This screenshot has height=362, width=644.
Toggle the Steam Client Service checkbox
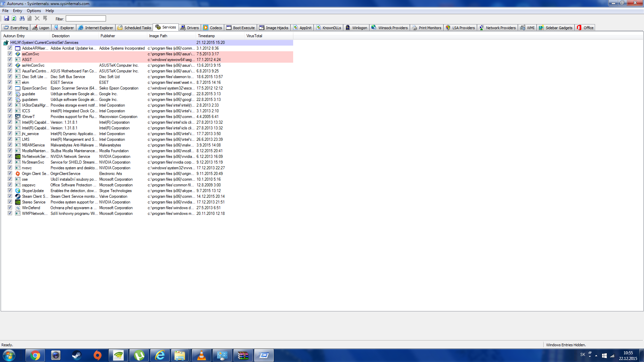(10, 196)
